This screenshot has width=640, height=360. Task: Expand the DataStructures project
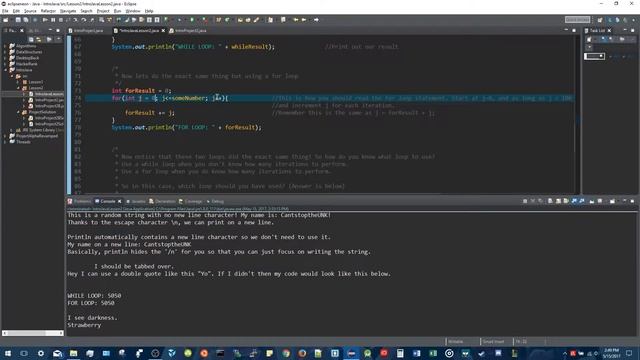[5, 52]
